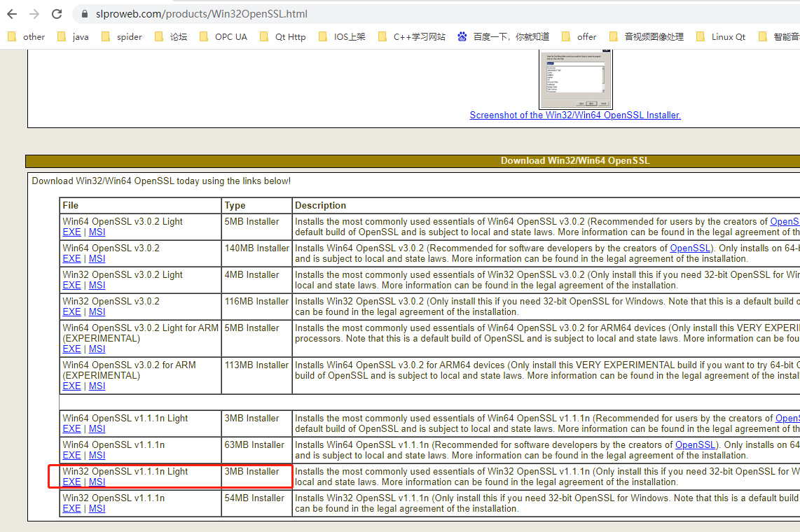
Task: Download EXE for Win64 v3.0.2 ARM 113MB
Action: 71,386
